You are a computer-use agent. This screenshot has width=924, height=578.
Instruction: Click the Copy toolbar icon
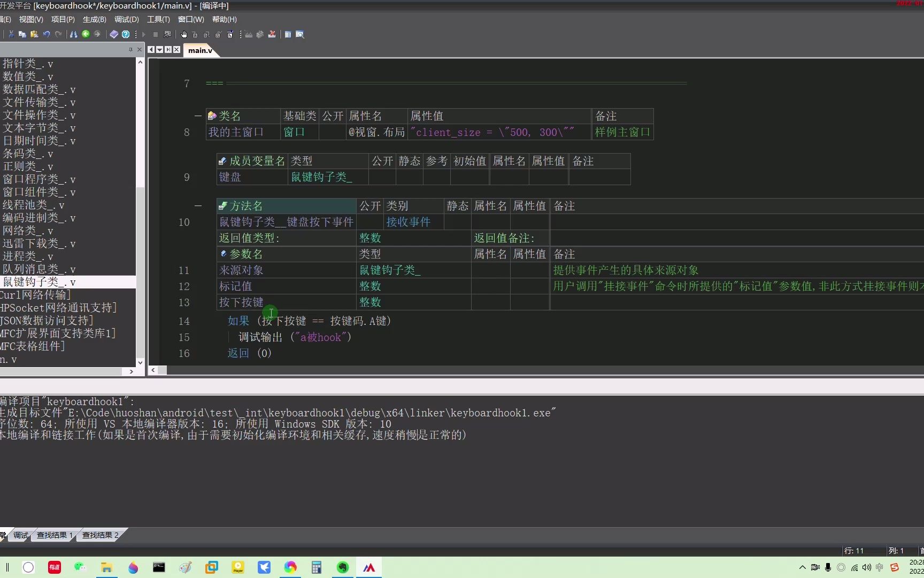tap(22, 34)
